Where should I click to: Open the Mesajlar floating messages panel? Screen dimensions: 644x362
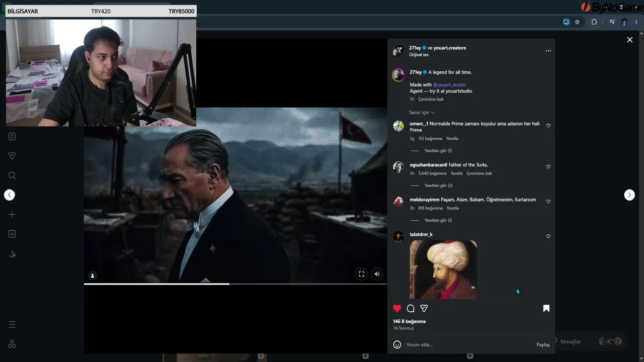click(589, 341)
